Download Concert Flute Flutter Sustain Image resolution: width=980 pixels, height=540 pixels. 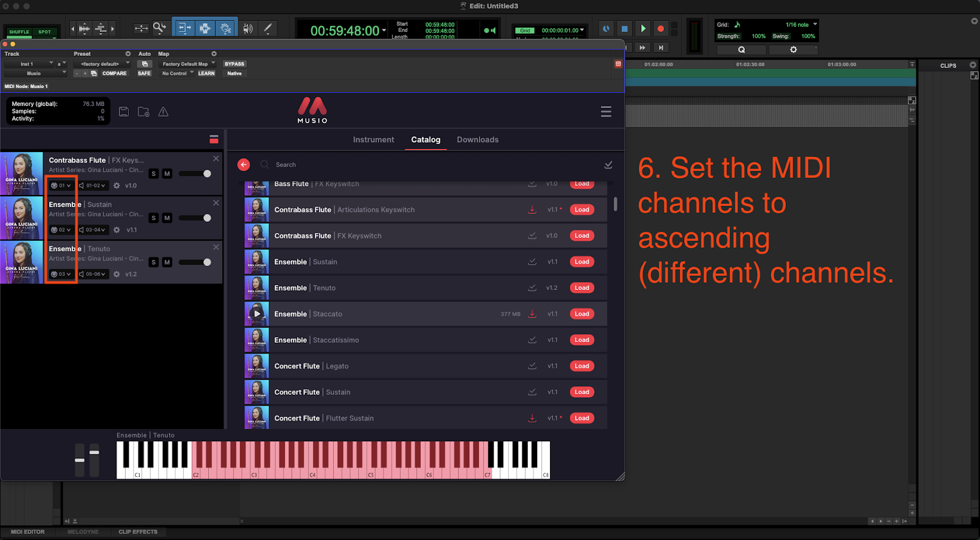point(532,418)
